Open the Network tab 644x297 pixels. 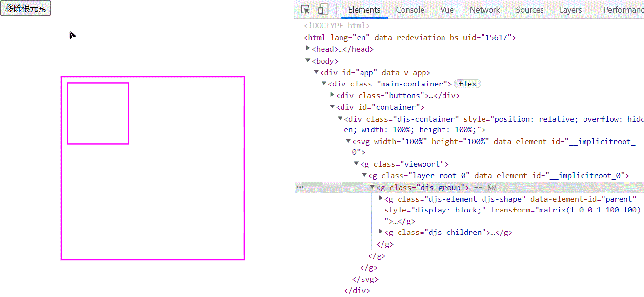(484, 9)
